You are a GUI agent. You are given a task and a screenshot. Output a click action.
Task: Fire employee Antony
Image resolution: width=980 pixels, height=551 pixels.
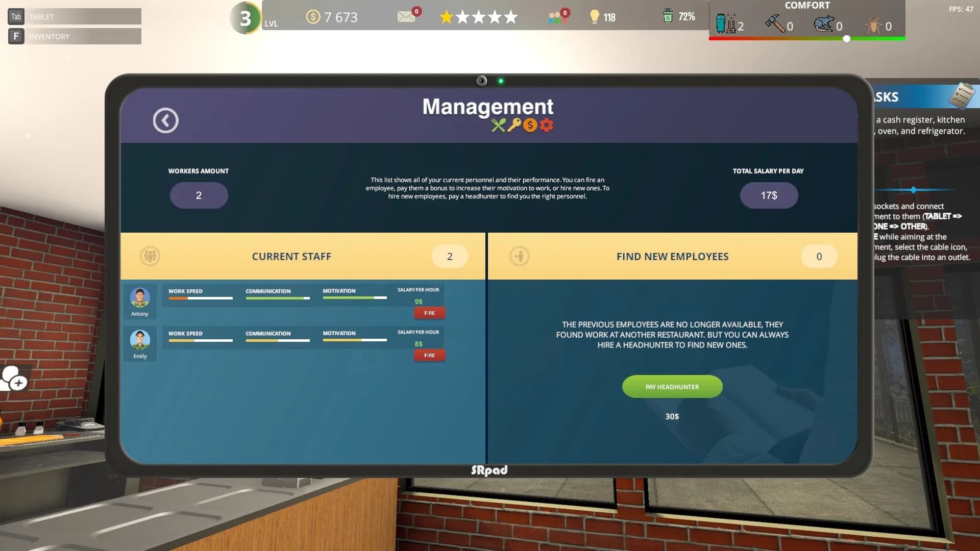[x=429, y=313]
